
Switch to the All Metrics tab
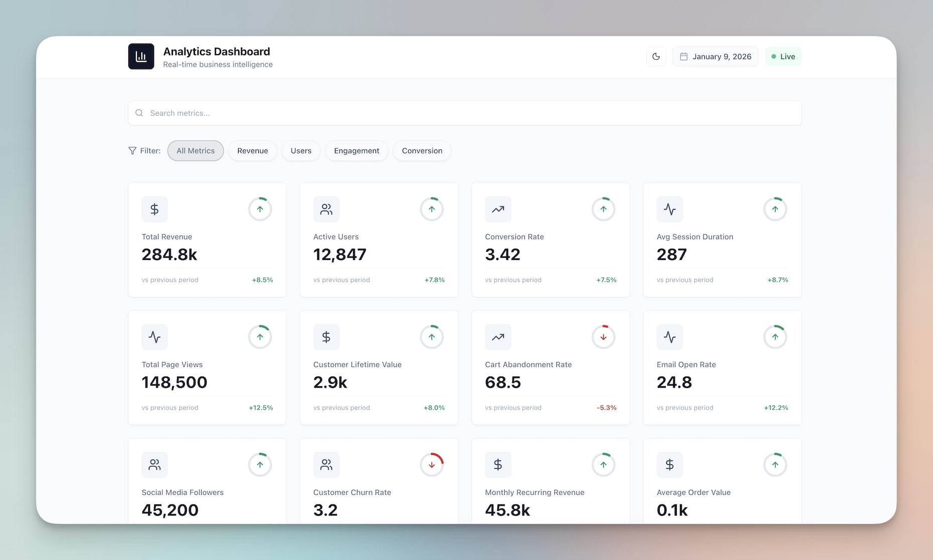(x=195, y=150)
